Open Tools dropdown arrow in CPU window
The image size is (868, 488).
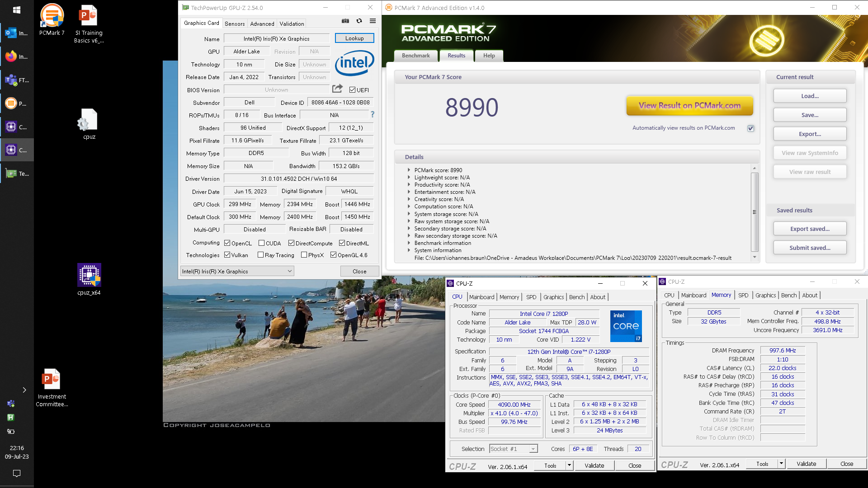tap(569, 465)
